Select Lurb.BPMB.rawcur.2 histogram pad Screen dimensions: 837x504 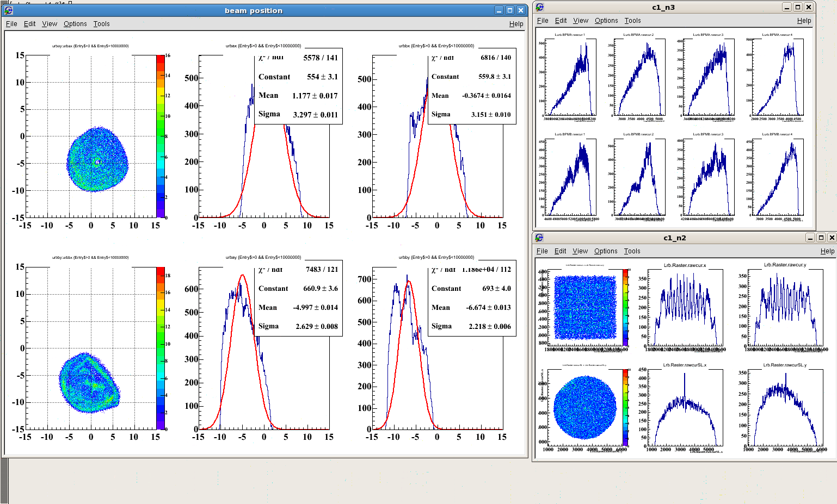click(639, 177)
